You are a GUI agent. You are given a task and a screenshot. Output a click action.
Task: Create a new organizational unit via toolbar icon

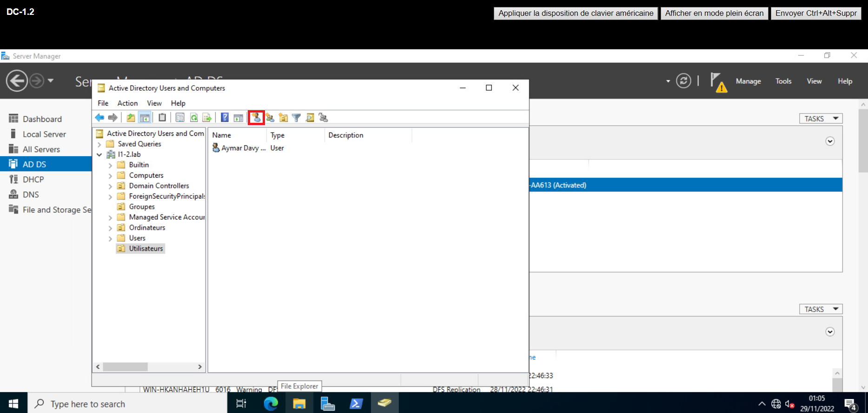283,118
